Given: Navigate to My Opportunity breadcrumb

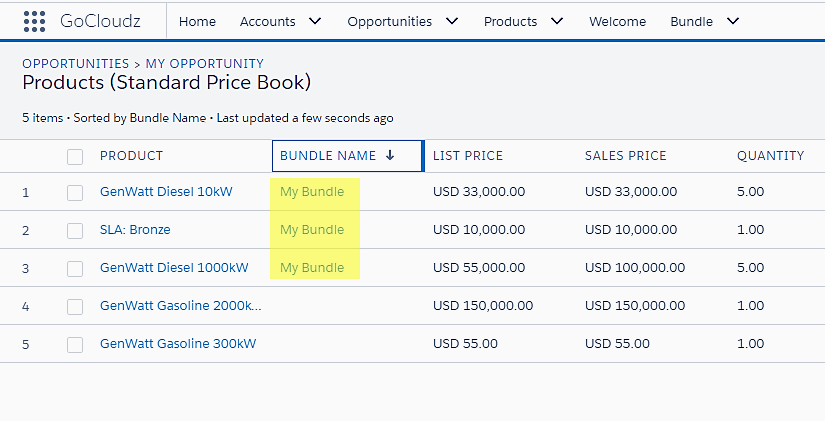Looking at the screenshot, I should (205, 64).
